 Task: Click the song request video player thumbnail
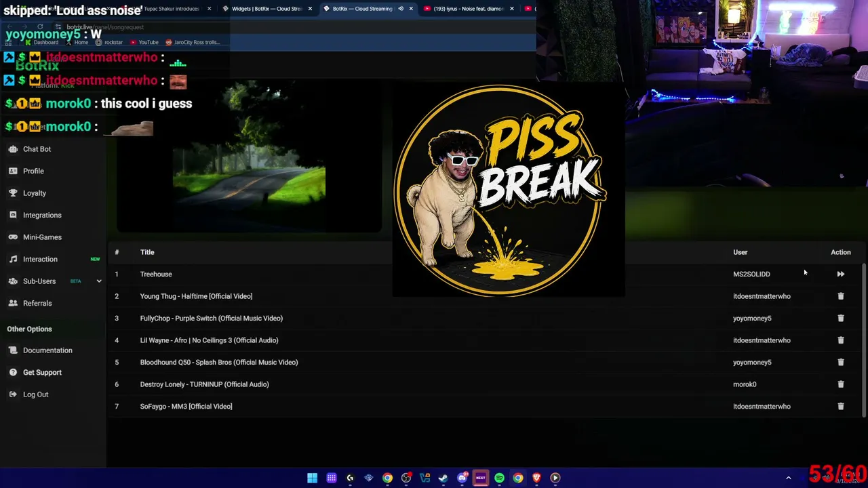[x=249, y=156]
